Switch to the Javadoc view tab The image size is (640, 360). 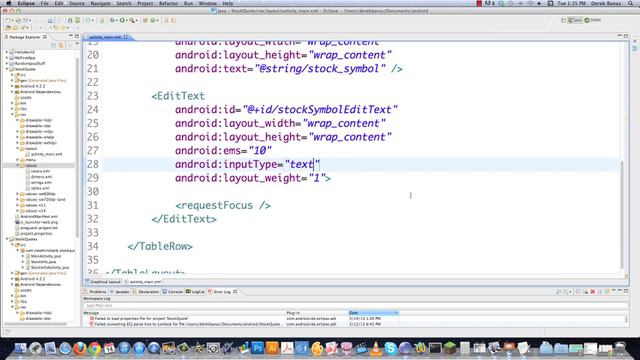(x=120, y=292)
